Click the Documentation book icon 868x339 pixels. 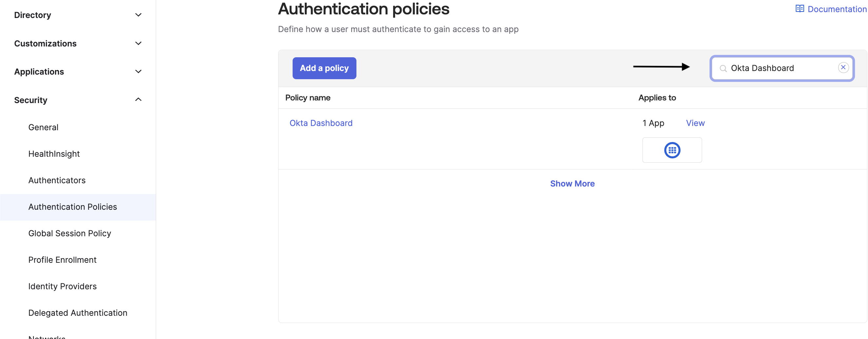[800, 9]
